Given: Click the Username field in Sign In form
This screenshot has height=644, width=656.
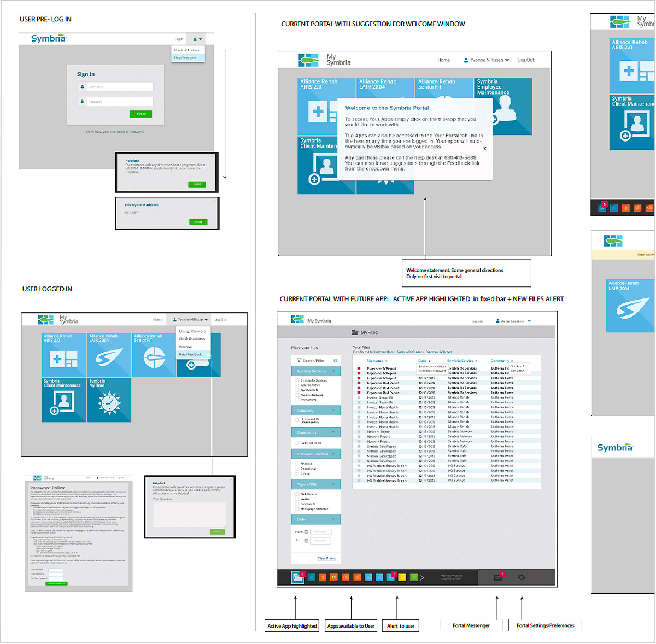Looking at the screenshot, I should coord(120,87).
